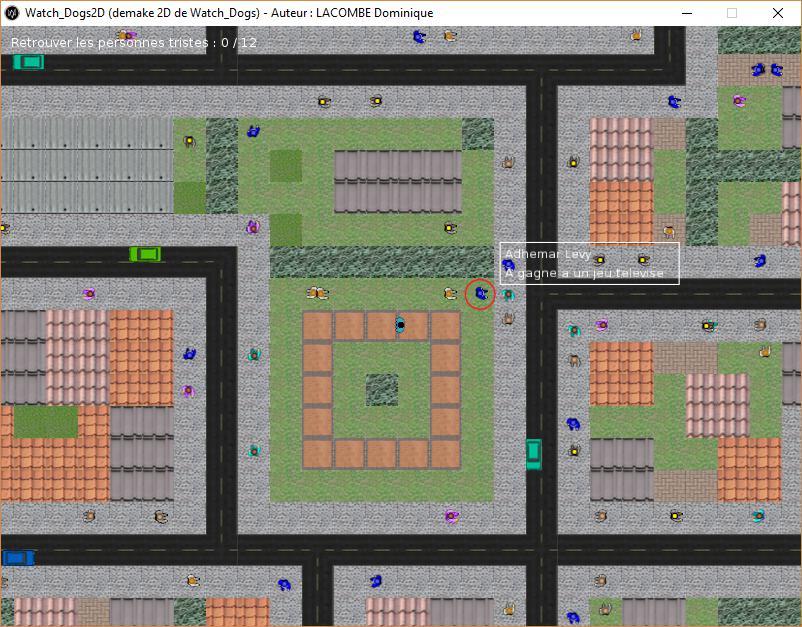Click the pedestrian circled in red
802x627 pixels.
tap(480, 294)
